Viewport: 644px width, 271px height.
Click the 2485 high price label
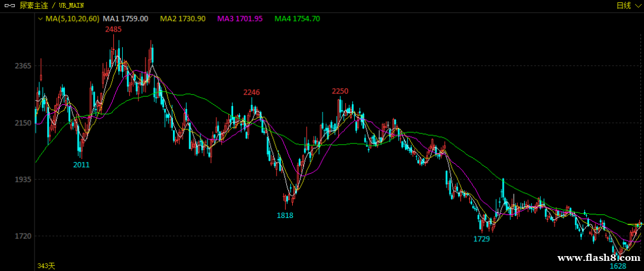(x=113, y=30)
